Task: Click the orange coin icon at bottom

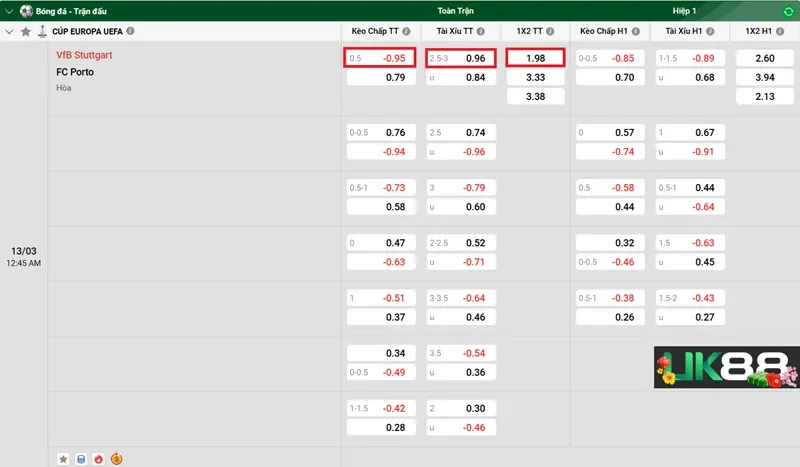Action: click(x=117, y=459)
